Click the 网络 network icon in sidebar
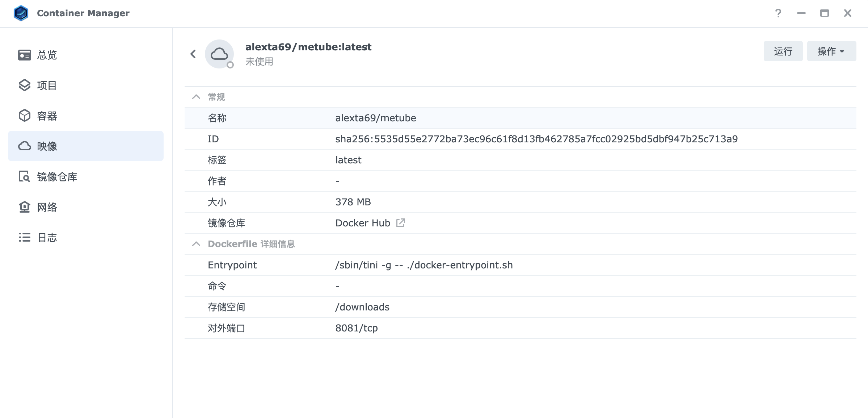Screen dimensions: 868x418 tap(24, 207)
